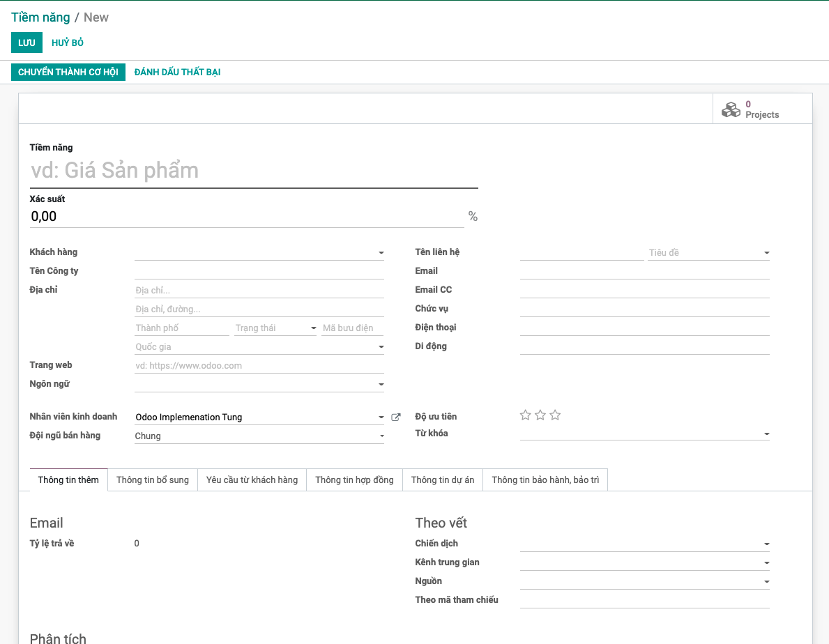
Task: Switch to the Thông tin bổ sung tab
Action: click(153, 480)
